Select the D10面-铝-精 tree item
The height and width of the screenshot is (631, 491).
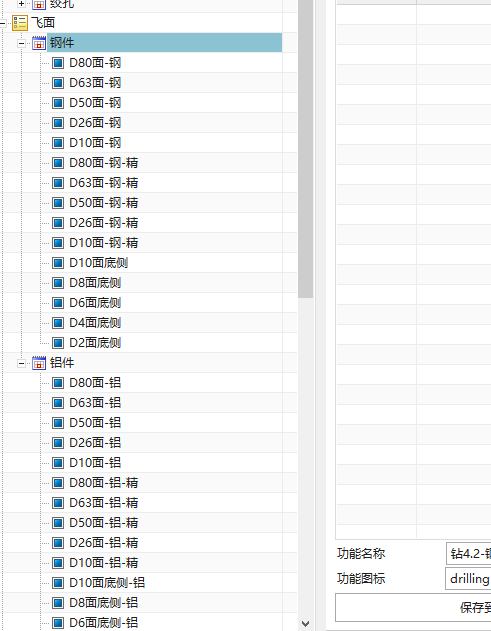104,563
